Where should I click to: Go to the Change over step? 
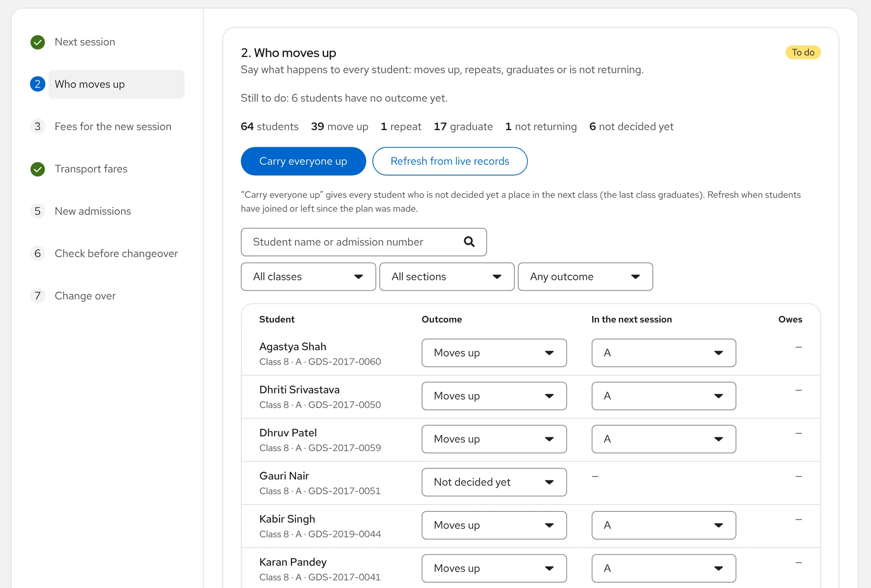[x=85, y=296]
